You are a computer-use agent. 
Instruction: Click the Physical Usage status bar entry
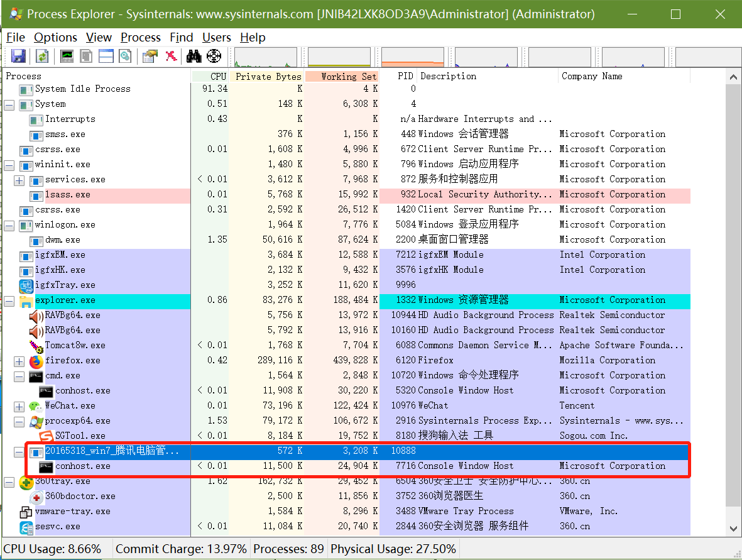click(393, 549)
